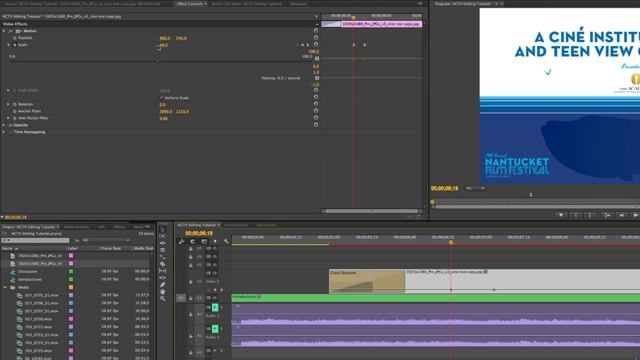The width and height of the screenshot is (640, 360).
Task: Expand the Opacity effect
Action: (4, 125)
